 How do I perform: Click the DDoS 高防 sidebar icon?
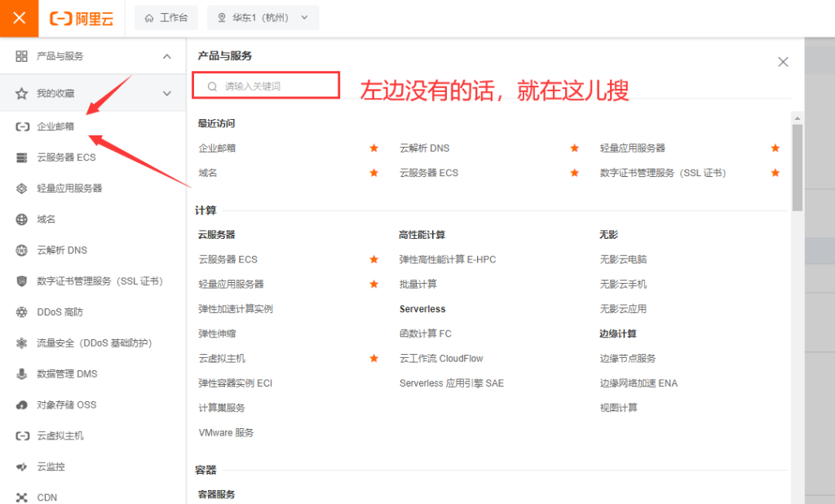pos(21,312)
